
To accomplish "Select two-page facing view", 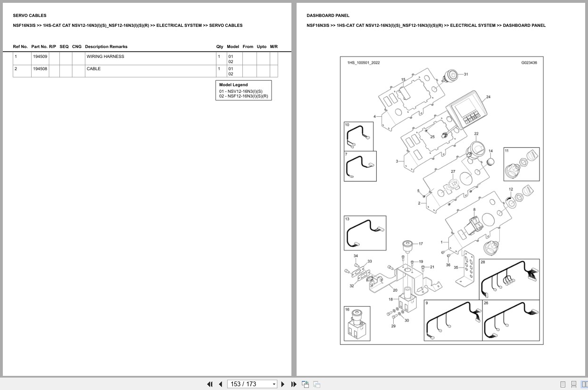I will 584,384.
